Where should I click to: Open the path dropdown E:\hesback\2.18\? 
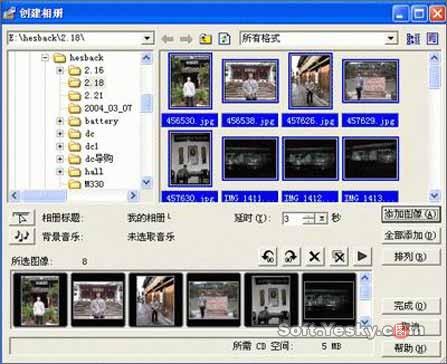(147, 38)
